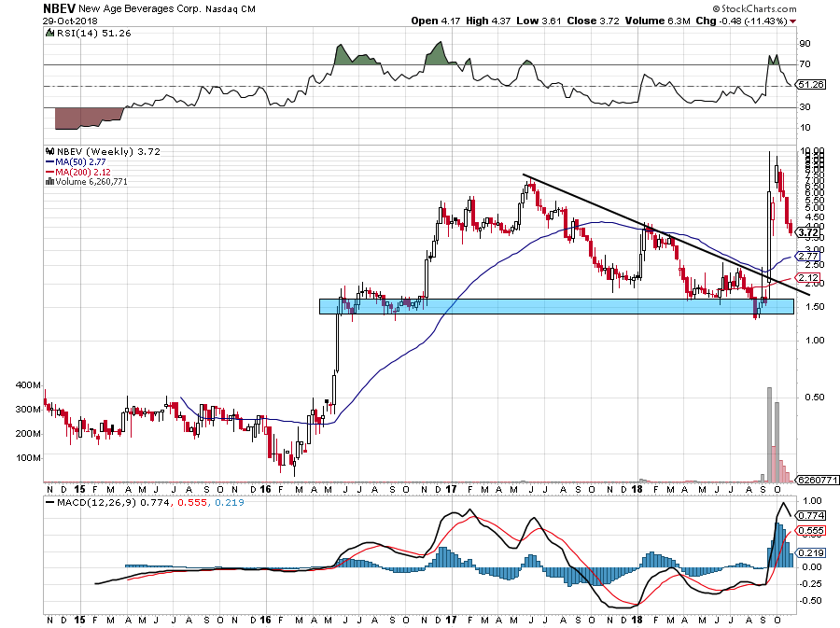Viewport: 840px width, 628px height.
Task: Select the MA(200) 2.12 legend label
Action: 83,172
